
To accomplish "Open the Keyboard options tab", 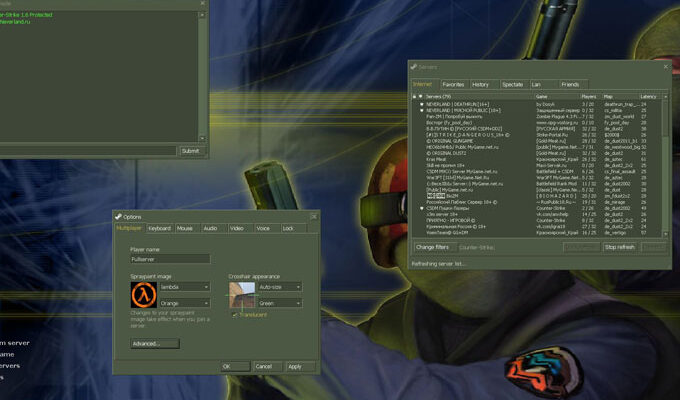I will (159, 228).
